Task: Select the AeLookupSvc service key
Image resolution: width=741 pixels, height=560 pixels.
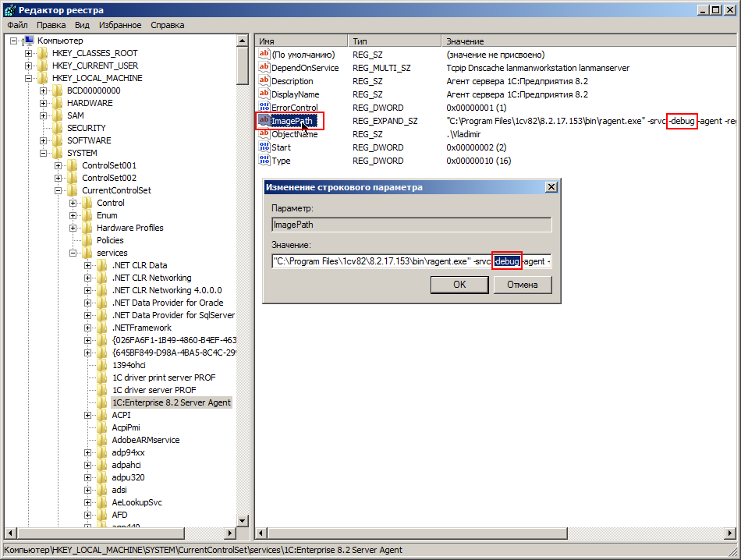Action: 136,502
